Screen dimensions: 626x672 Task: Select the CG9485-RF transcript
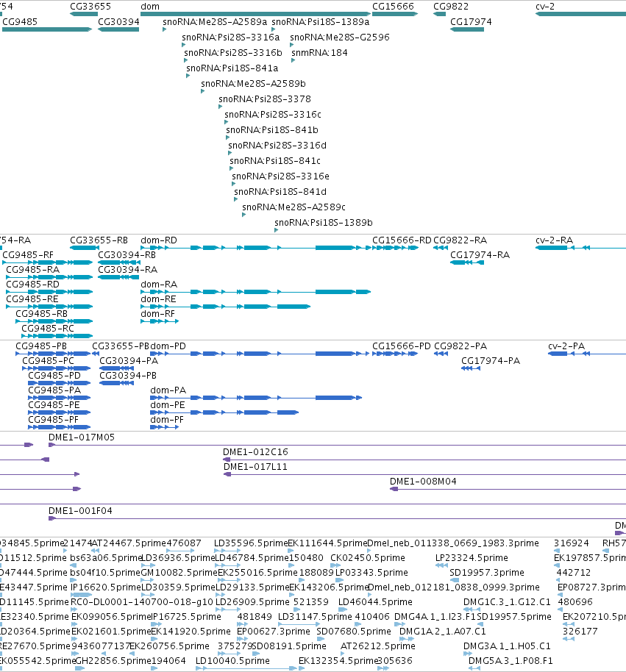[47, 262]
